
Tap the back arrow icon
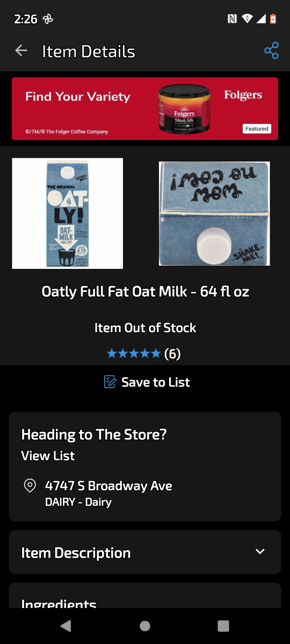coord(21,51)
